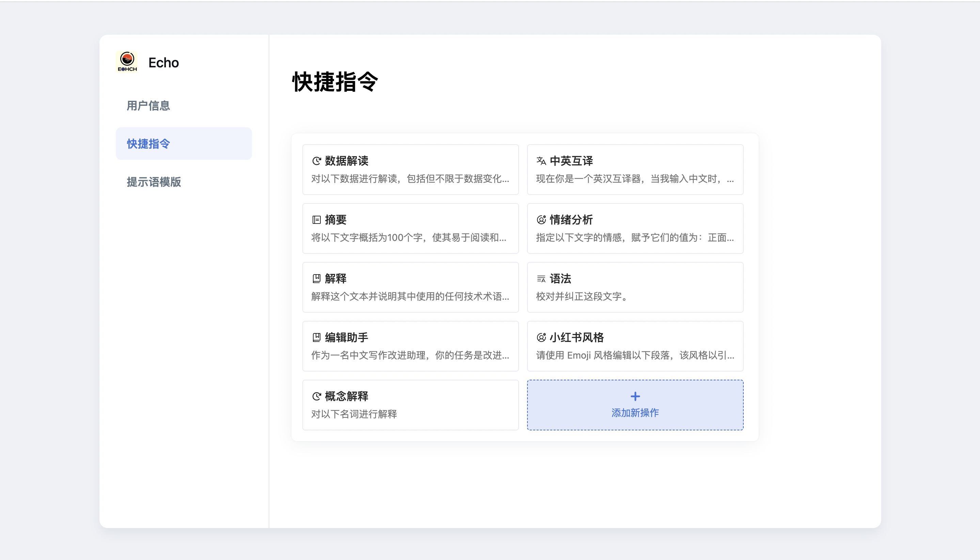The width and height of the screenshot is (980, 560).
Task: Open the 中英互译 shortcut card
Action: pyautogui.click(x=635, y=170)
